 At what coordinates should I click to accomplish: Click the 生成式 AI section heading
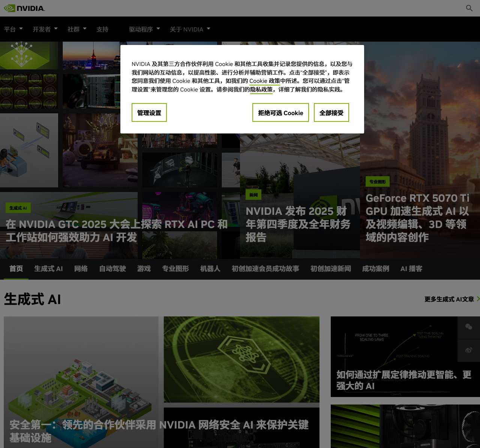tap(32, 299)
